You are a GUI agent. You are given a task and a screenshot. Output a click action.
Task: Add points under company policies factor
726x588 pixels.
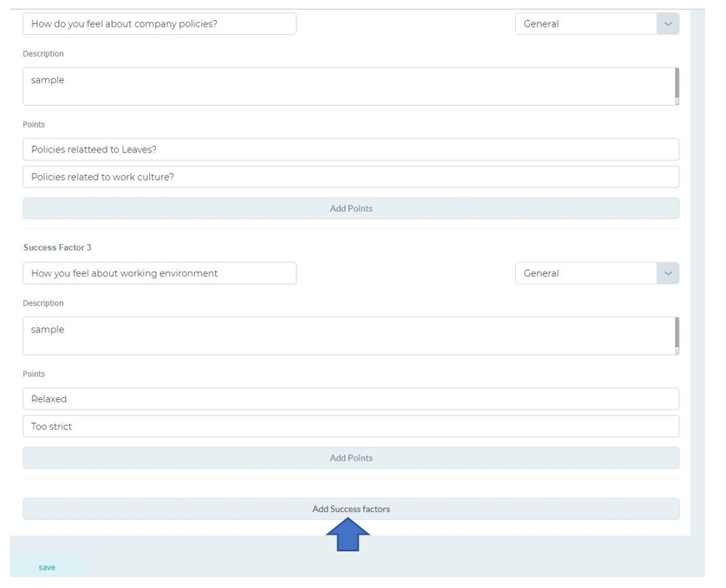tap(351, 208)
